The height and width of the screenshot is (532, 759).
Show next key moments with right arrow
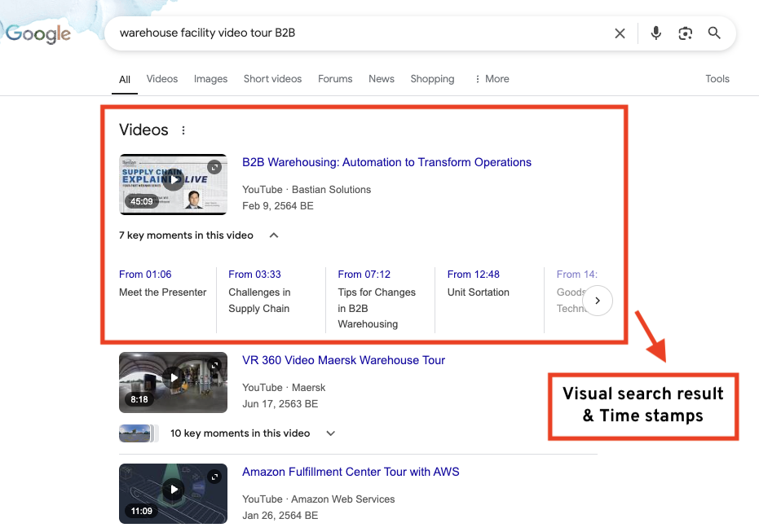598,301
